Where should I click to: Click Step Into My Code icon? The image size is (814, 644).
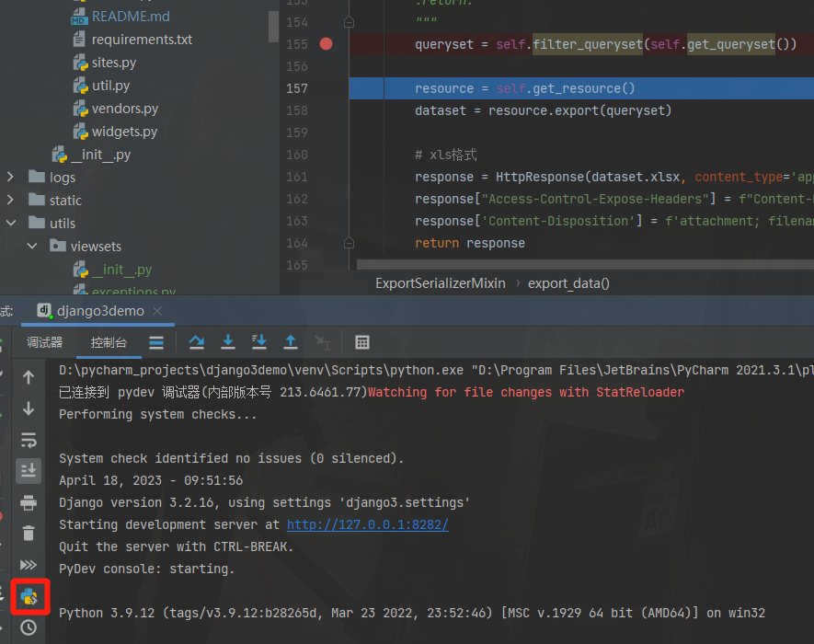point(259,342)
